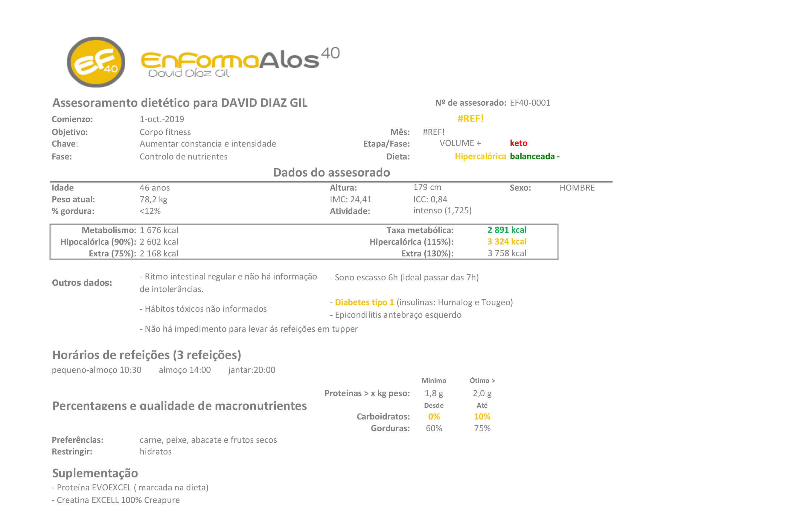Image resolution: width=812 pixels, height=517 pixels.
Task: Select 'pequeno-almoço 10:30'
Action: coord(96,370)
